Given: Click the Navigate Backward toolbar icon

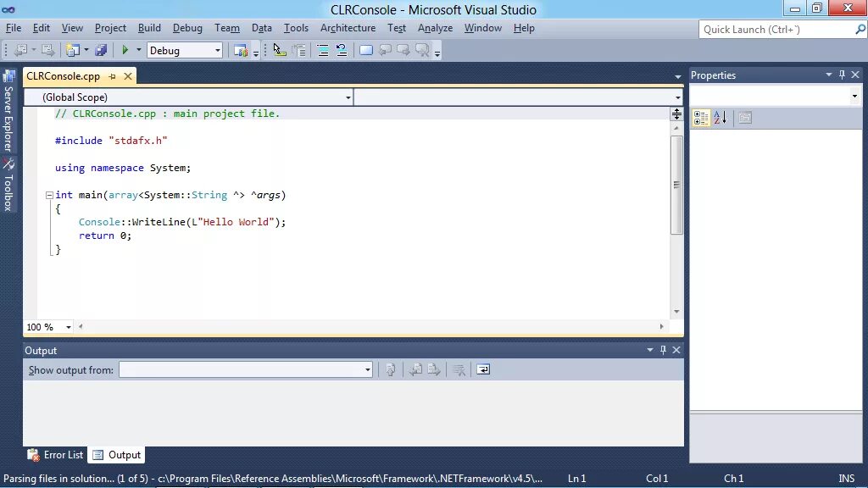Looking at the screenshot, I should [21, 50].
